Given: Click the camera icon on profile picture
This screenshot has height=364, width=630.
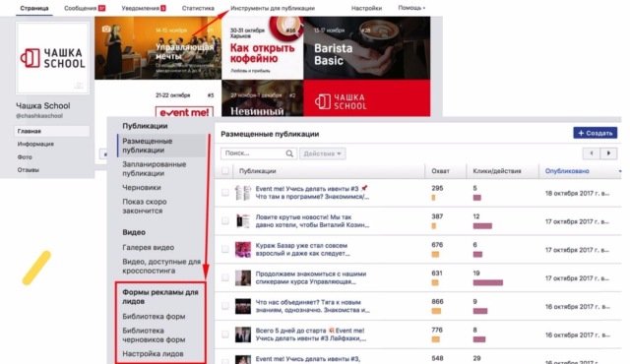Looking at the screenshot, I should pos(79,85).
